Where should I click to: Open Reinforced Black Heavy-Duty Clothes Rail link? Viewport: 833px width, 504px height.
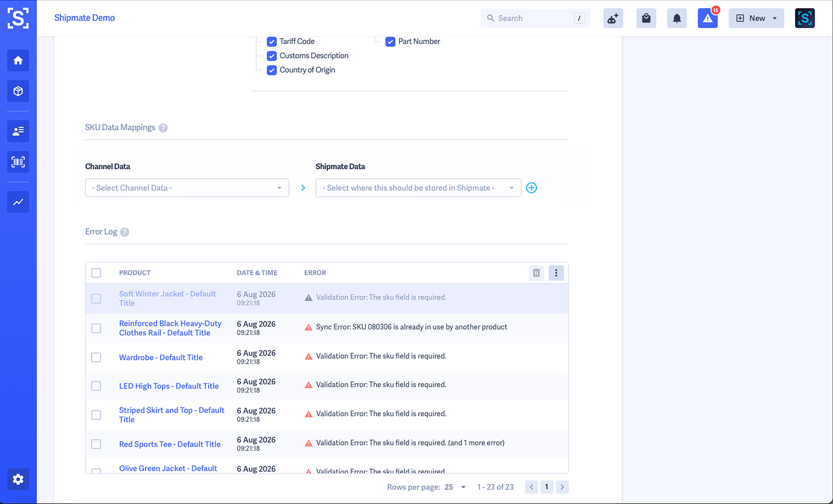coord(170,328)
